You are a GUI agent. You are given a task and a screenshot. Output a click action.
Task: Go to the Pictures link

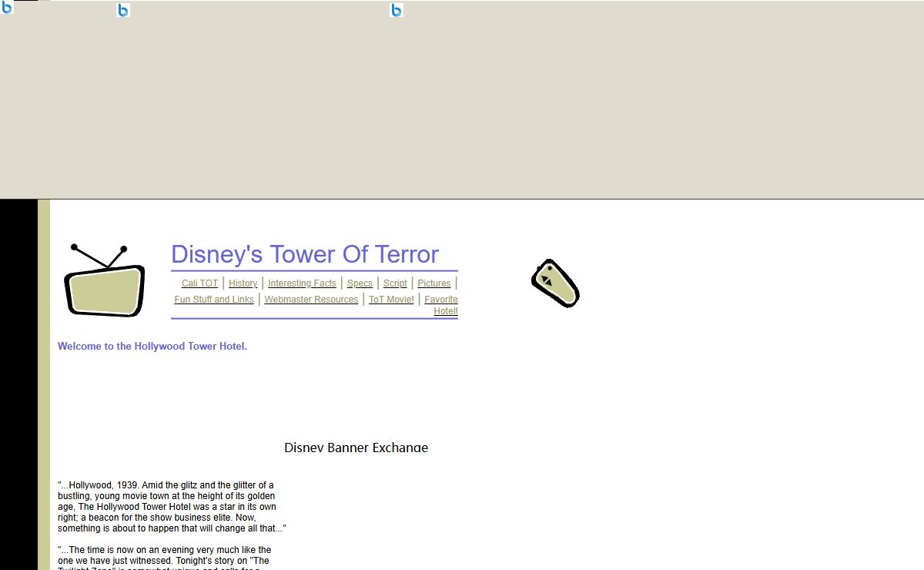point(434,283)
